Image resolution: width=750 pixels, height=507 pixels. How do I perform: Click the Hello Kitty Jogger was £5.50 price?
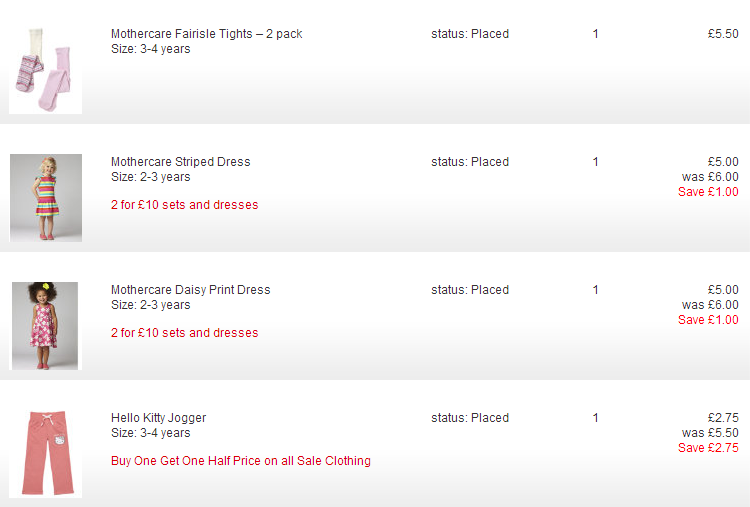[x=710, y=433]
